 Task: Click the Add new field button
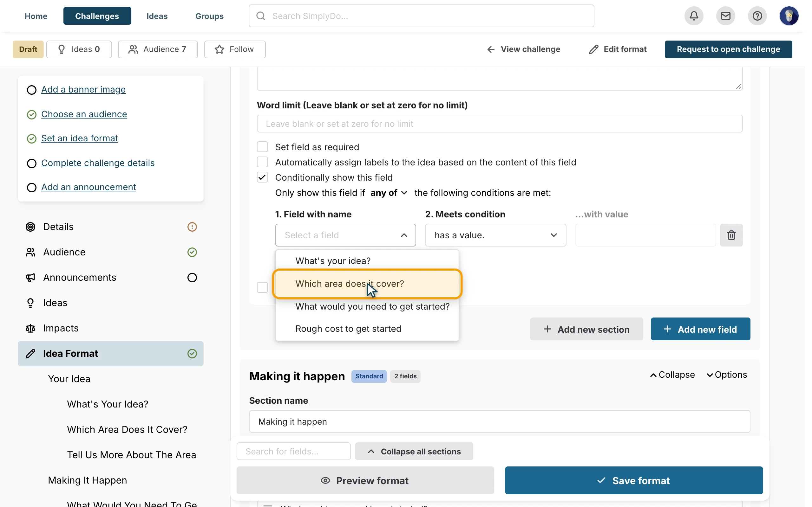[700, 329]
